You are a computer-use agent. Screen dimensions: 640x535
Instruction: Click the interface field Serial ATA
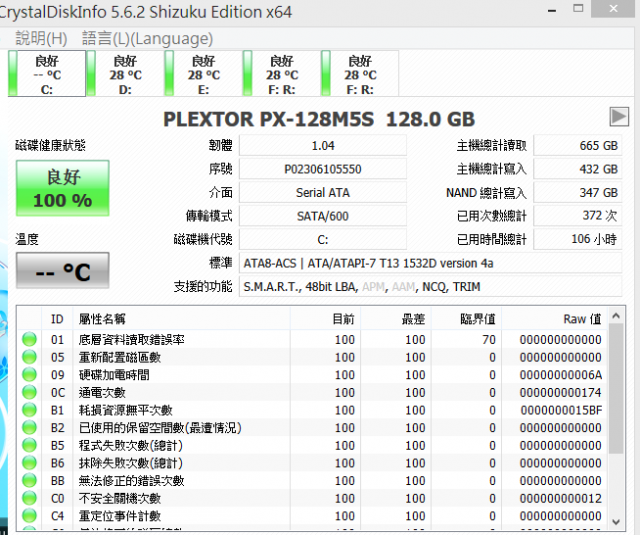(x=323, y=193)
